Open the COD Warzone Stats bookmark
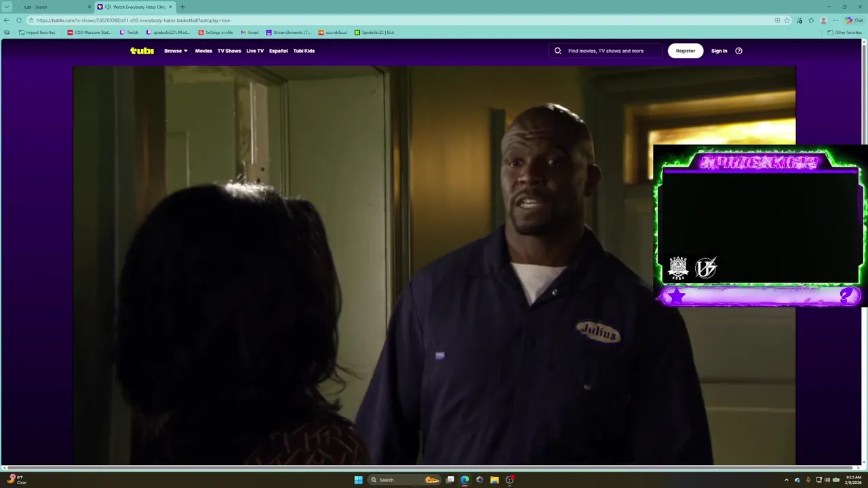 tap(89, 33)
